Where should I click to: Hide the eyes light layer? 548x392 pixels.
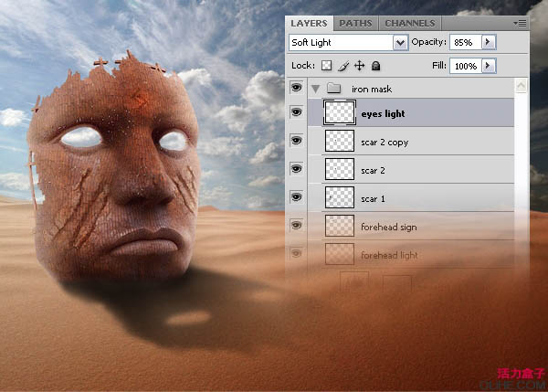[x=296, y=112]
